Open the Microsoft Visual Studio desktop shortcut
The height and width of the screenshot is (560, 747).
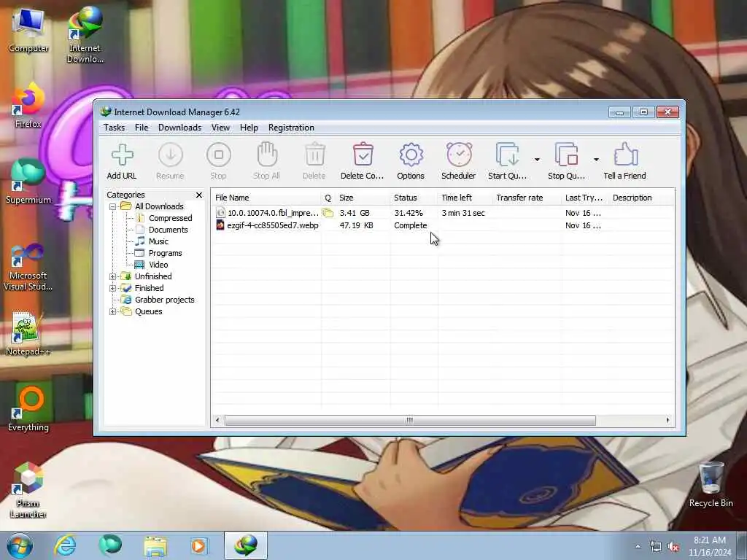pyautogui.click(x=28, y=268)
